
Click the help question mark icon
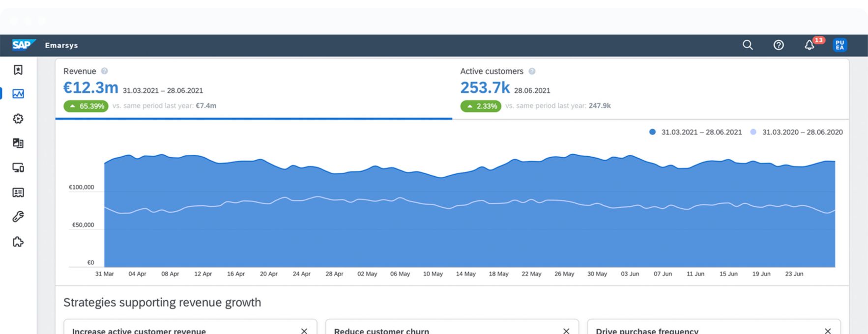779,45
